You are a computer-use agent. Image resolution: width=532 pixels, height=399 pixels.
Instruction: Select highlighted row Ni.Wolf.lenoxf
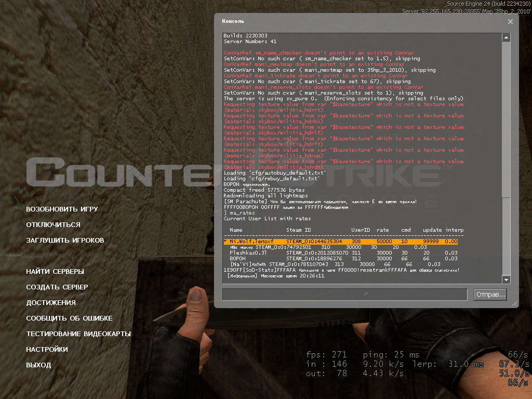(x=341, y=241)
